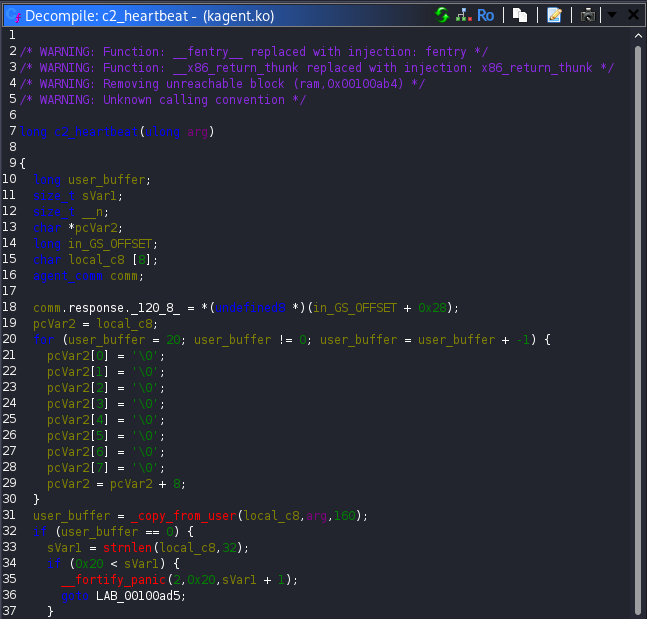Viewport: 647px width, 619px height.
Task: Select the c2_heartbeat function name in signature
Action: [x=95, y=131]
